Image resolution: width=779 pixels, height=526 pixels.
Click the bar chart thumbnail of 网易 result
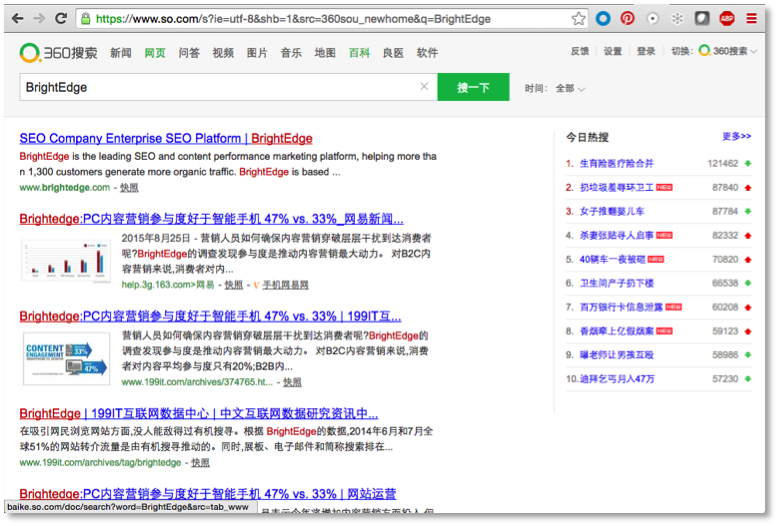click(x=66, y=261)
